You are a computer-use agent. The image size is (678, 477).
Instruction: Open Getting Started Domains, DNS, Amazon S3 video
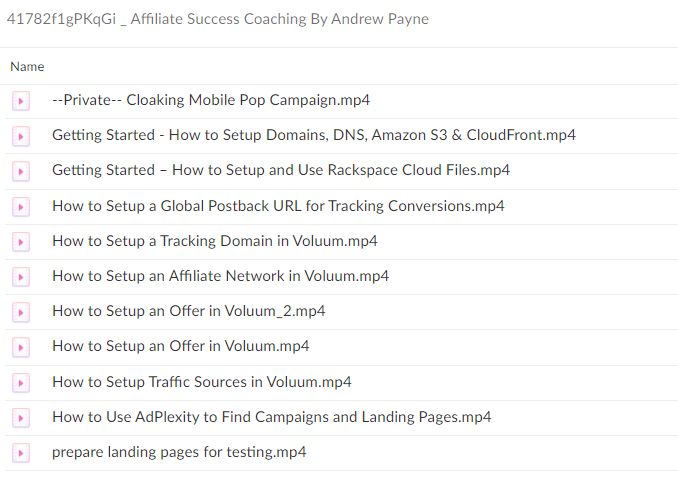(x=313, y=135)
